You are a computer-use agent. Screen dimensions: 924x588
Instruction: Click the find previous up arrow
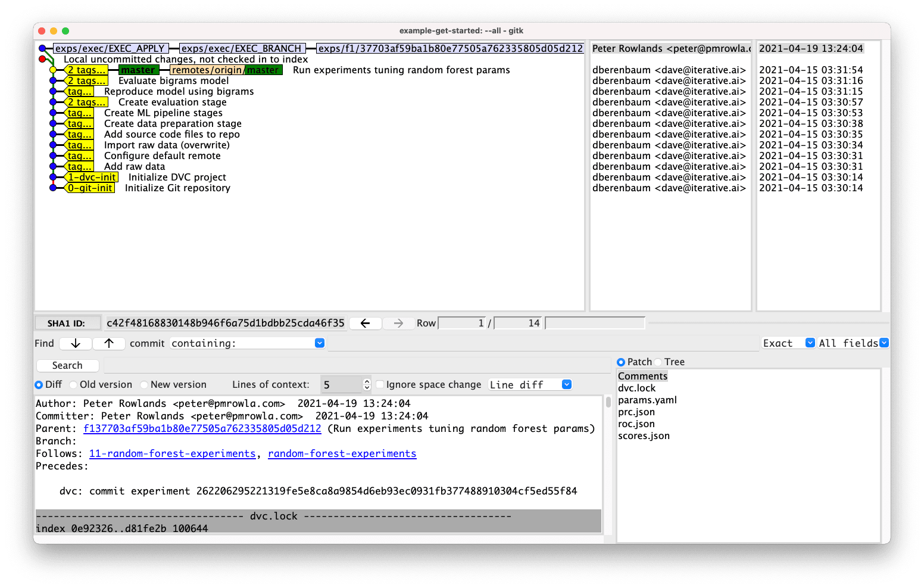(x=109, y=343)
